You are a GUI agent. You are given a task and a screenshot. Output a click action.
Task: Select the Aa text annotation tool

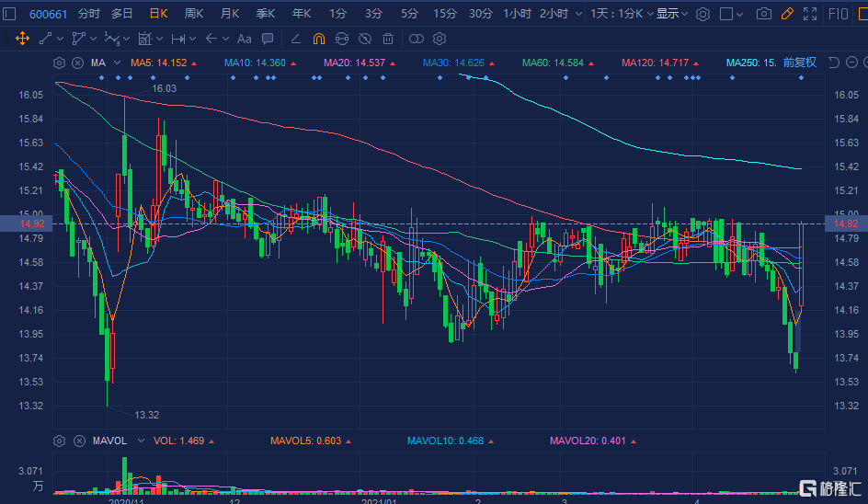pos(245,39)
